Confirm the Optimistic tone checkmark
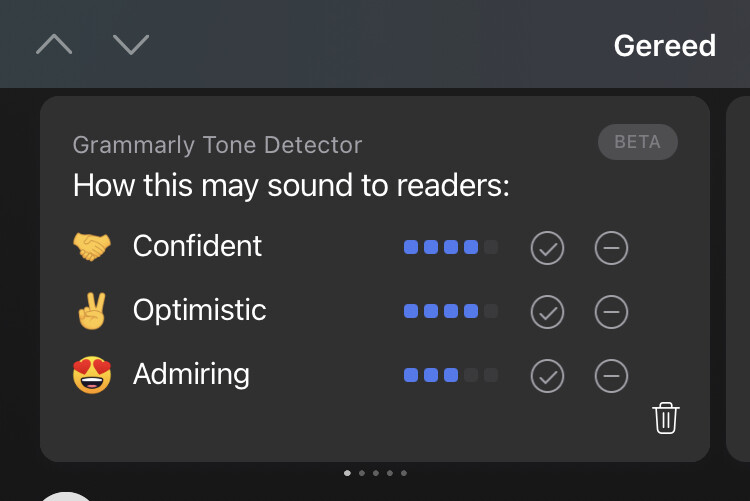This screenshot has height=501, width=750. click(547, 312)
